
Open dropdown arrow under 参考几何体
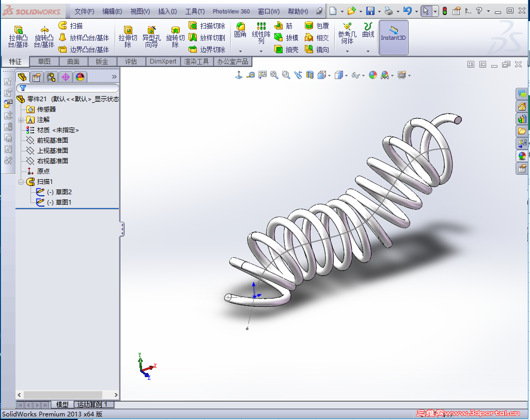347,51
